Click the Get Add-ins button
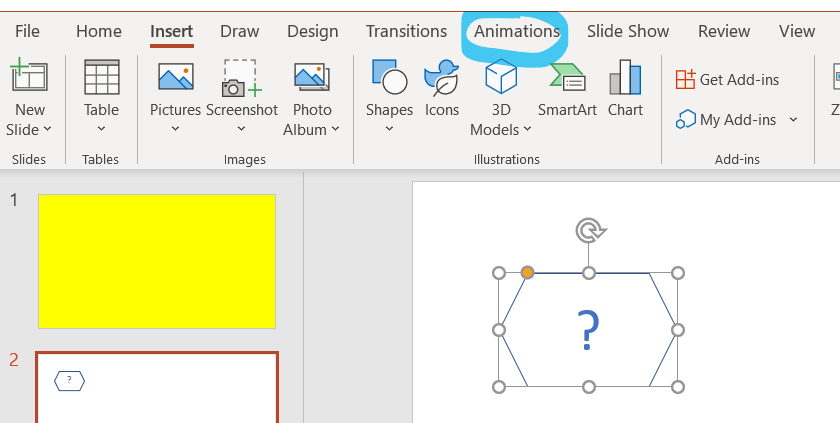Screen dimensions: 840x423 (727, 79)
